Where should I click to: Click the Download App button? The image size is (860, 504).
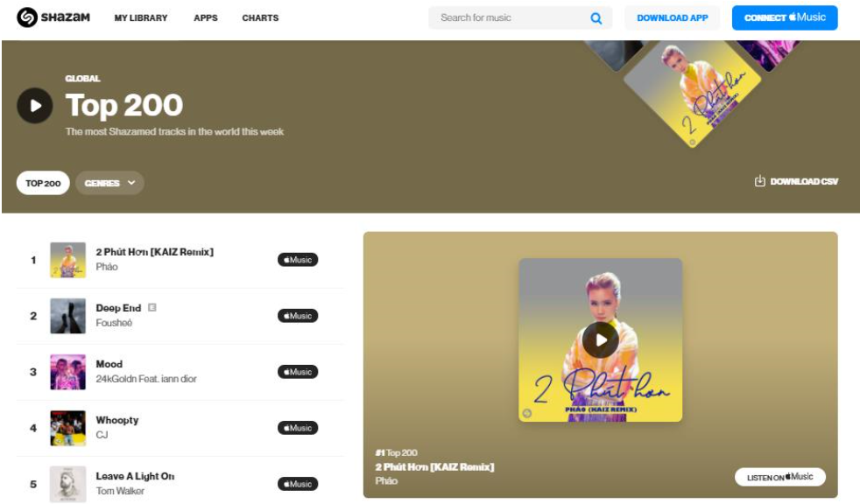pos(673,18)
